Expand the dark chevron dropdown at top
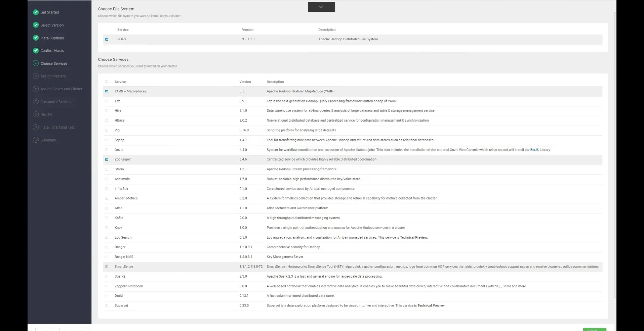The width and height of the screenshot is (644, 331). [x=321, y=7]
